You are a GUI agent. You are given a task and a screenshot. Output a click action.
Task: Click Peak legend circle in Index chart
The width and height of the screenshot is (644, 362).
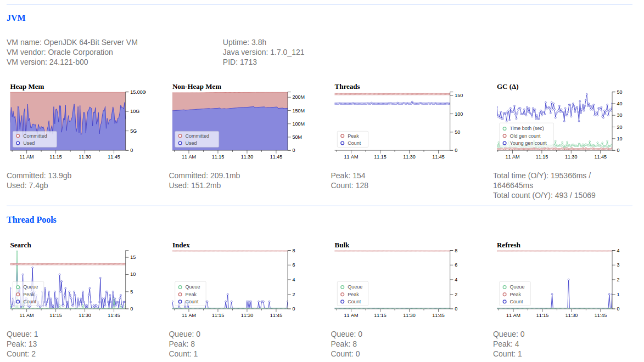tap(180, 295)
